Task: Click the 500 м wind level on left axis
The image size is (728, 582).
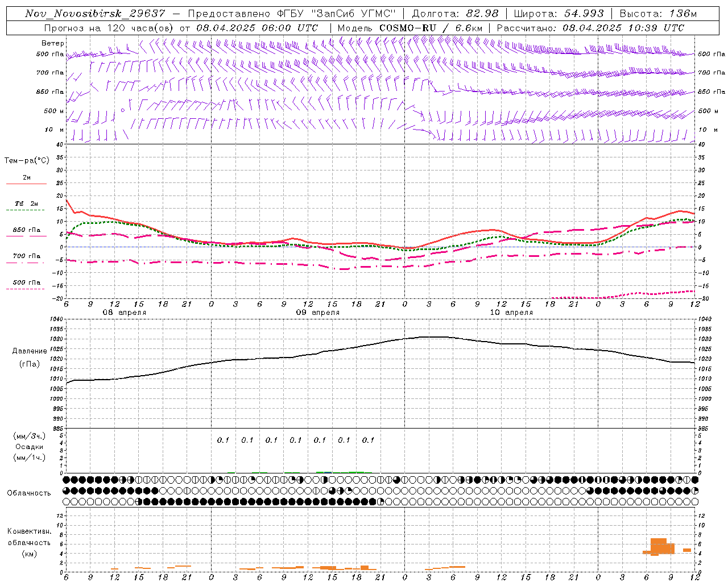Action: coord(54,111)
